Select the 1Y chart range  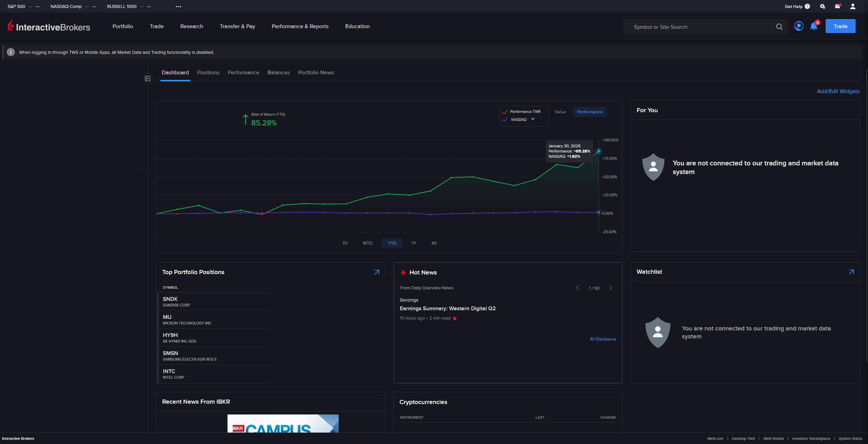(413, 243)
